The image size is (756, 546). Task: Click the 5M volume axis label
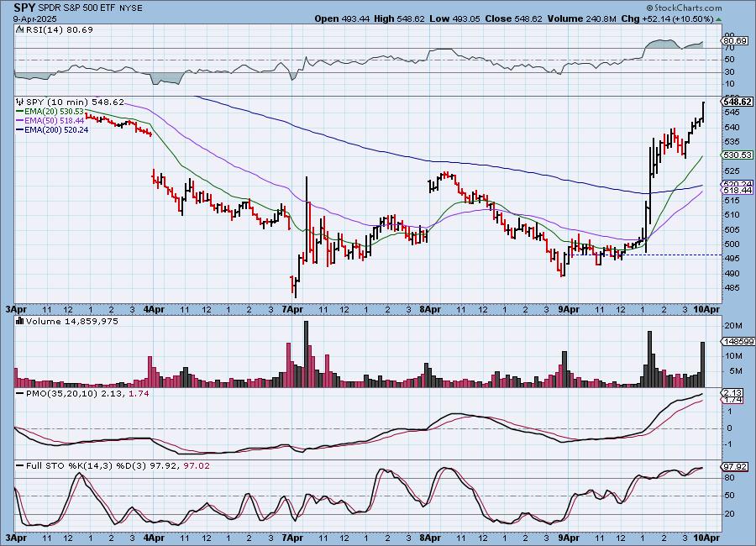point(735,371)
